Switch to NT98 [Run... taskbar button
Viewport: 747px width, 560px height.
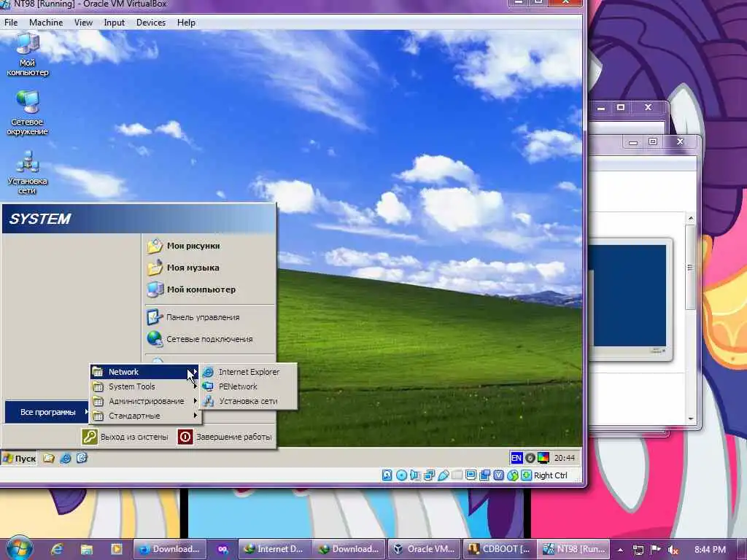pos(575,549)
